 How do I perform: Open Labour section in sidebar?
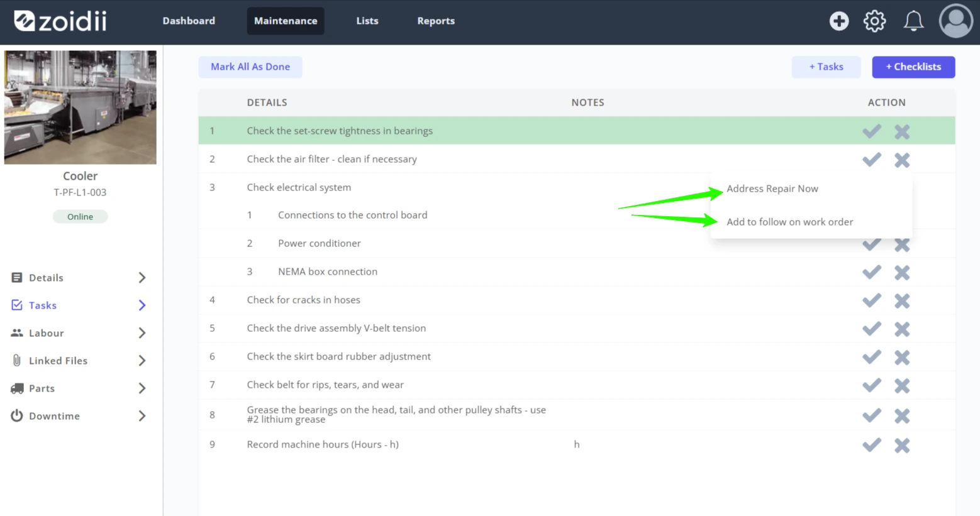coord(46,333)
